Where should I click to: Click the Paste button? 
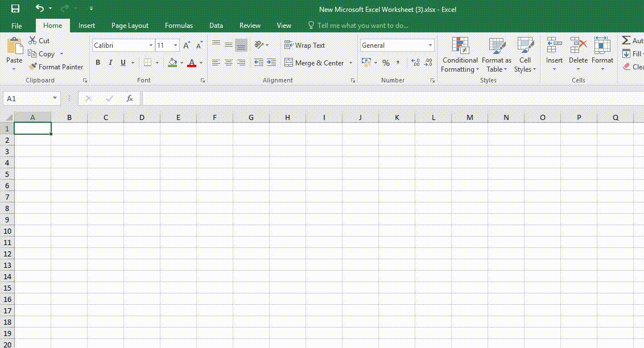pos(14,51)
